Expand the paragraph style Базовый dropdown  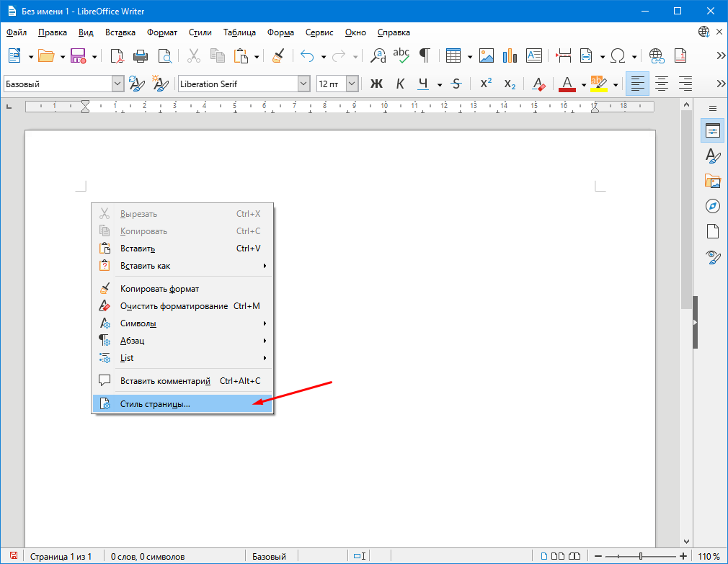click(x=118, y=84)
